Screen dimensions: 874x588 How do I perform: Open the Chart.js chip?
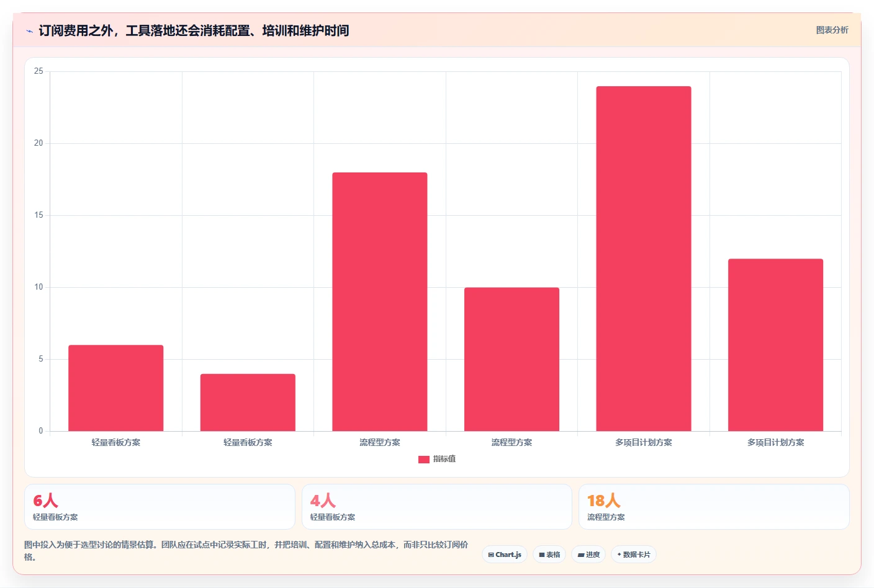(x=505, y=555)
